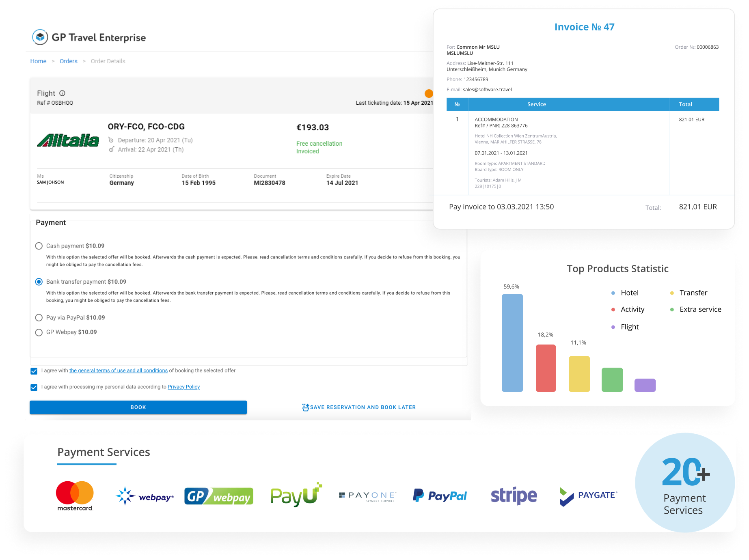Select the Mastercard logo under Payment Services

(x=74, y=495)
